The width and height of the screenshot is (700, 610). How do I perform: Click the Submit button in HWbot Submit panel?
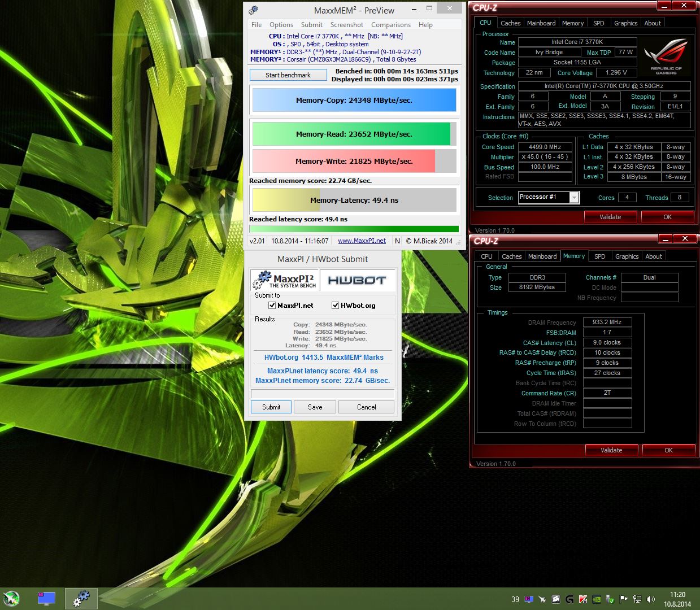[x=271, y=407]
